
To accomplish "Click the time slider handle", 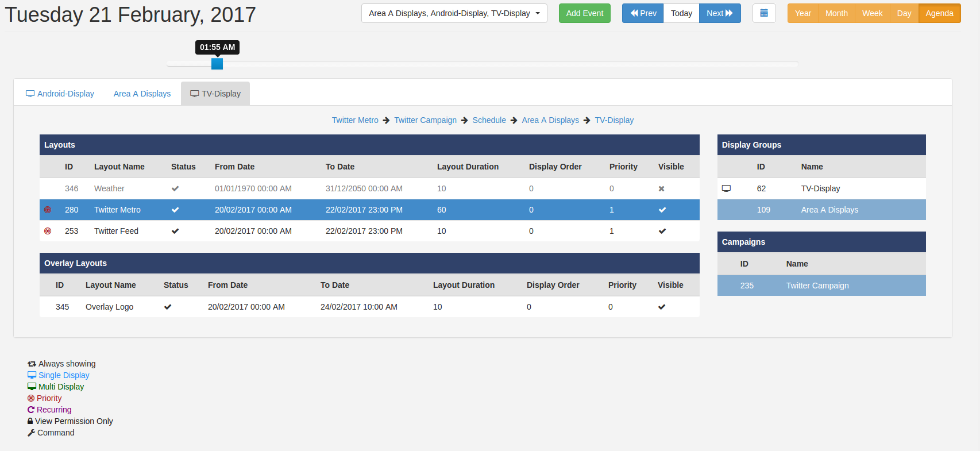I will tap(217, 64).
